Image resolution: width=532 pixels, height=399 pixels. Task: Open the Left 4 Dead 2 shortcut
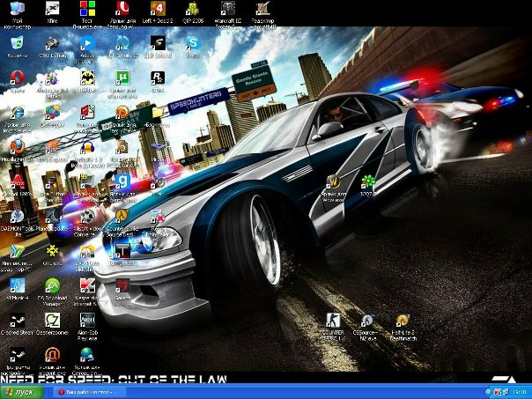tap(158, 10)
